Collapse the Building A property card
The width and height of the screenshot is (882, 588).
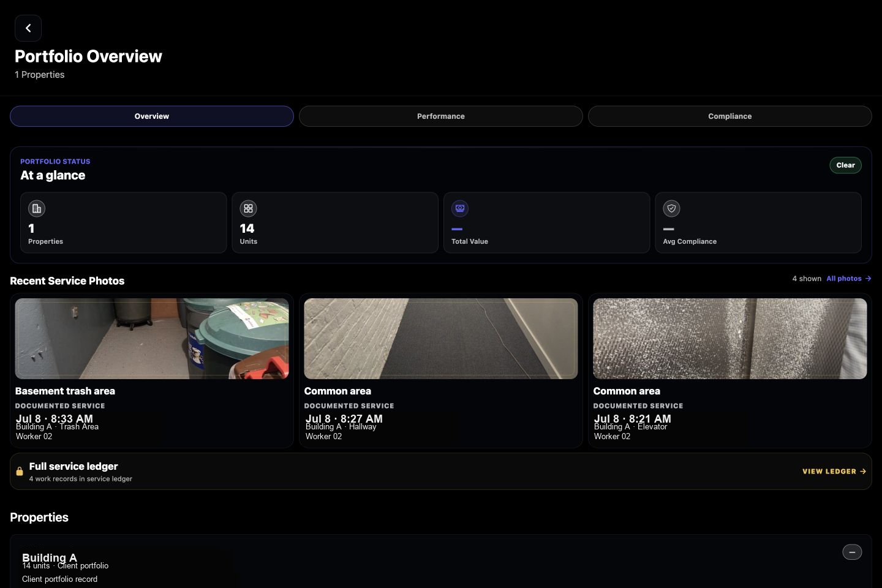click(x=852, y=552)
